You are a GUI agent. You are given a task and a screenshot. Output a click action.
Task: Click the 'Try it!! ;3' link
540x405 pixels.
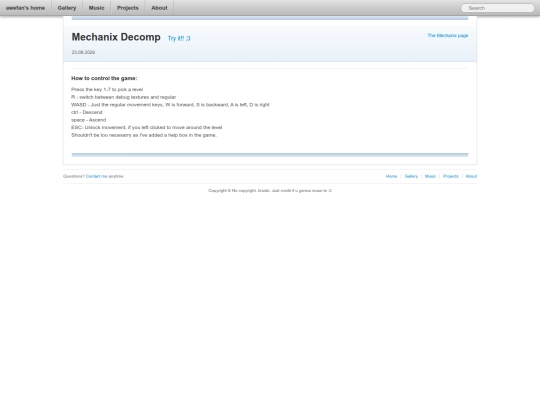coord(179,38)
